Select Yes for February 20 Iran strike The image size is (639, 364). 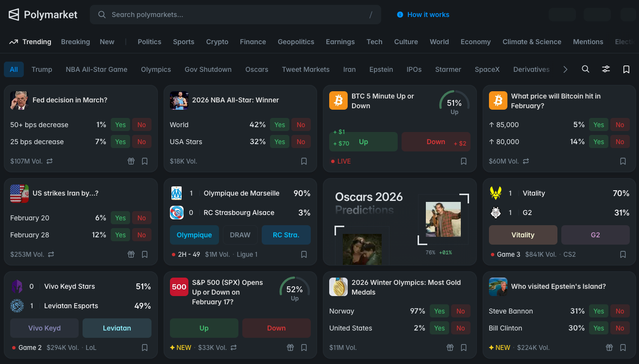click(120, 218)
